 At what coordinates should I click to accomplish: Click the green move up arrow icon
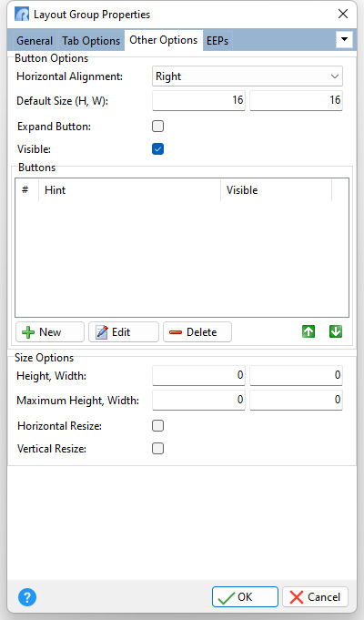pos(308,331)
